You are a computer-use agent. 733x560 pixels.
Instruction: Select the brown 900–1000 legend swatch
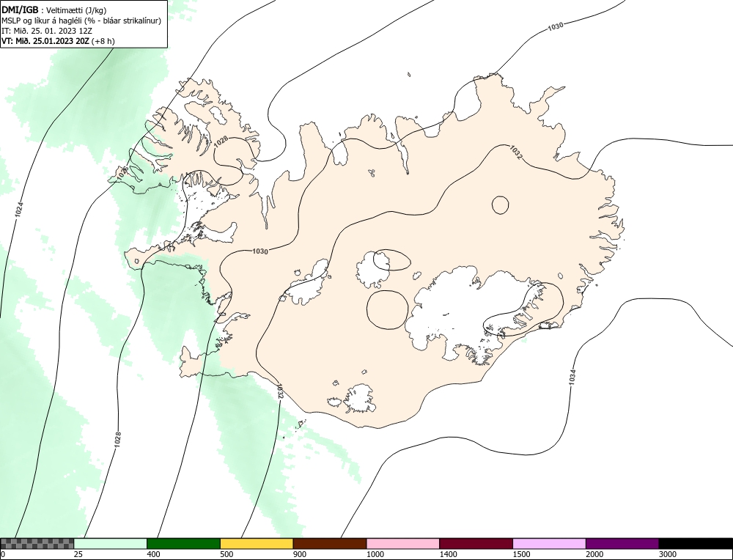330,544
